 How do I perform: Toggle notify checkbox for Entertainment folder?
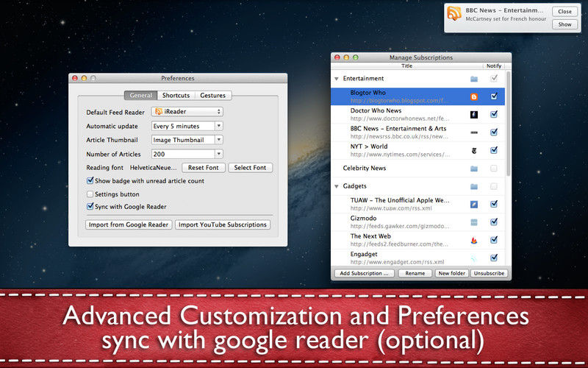click(494, 78)
